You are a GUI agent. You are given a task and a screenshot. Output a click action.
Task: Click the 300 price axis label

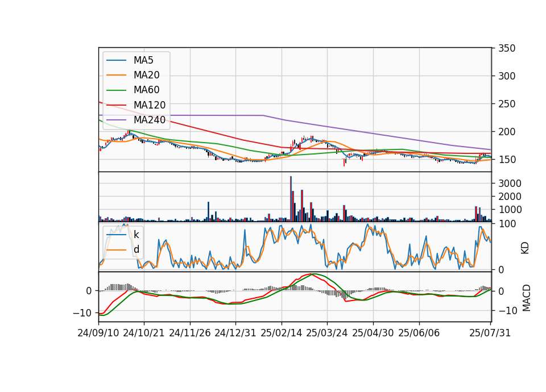click(x=507, y=76)
